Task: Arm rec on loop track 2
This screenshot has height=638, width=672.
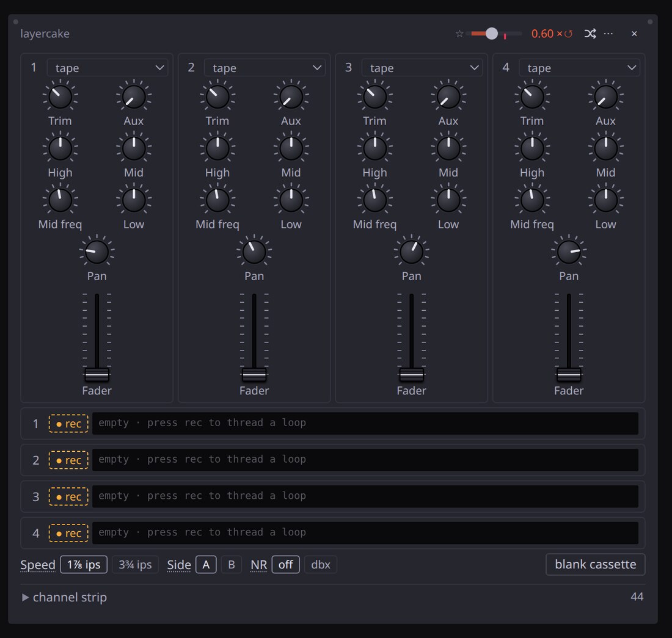Action: click(68, 460)
